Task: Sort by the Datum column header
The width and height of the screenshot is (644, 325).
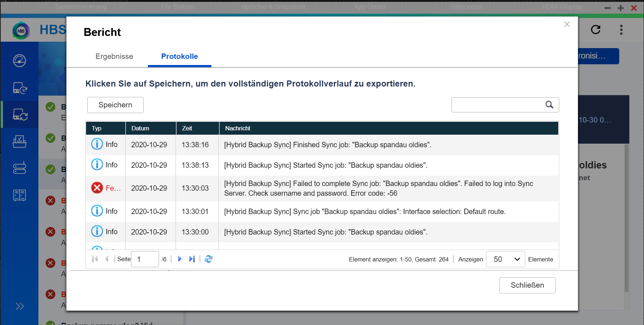Action: tap(151, 128)
